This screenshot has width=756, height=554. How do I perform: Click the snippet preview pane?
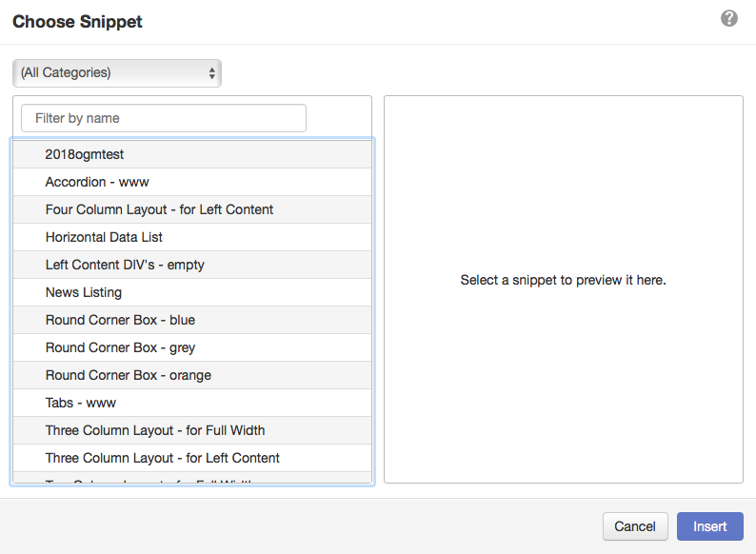click(563, 289)
